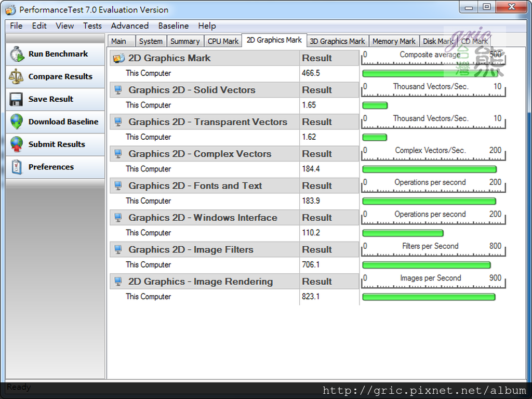Click the Run Benchmark button label
The width and height of the screenshot is (532, 399).
click(x=58, y=54)
